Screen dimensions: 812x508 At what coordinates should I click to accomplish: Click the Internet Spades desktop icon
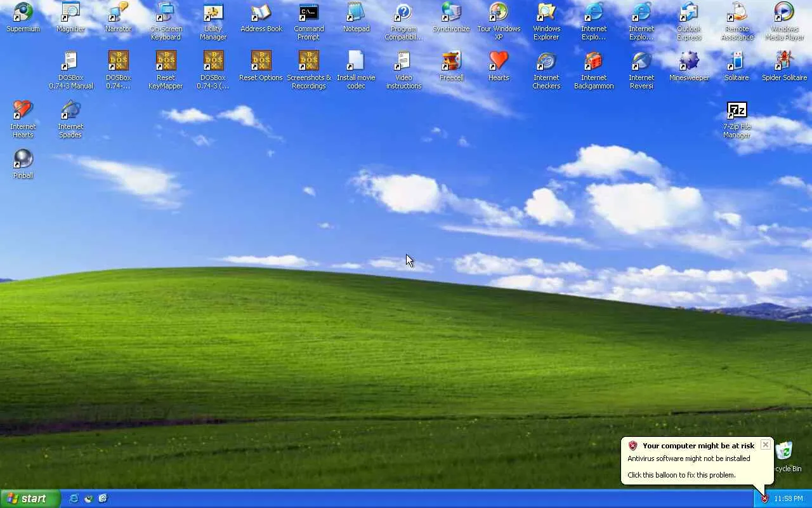pyautogui.click(x=70, y=119)
